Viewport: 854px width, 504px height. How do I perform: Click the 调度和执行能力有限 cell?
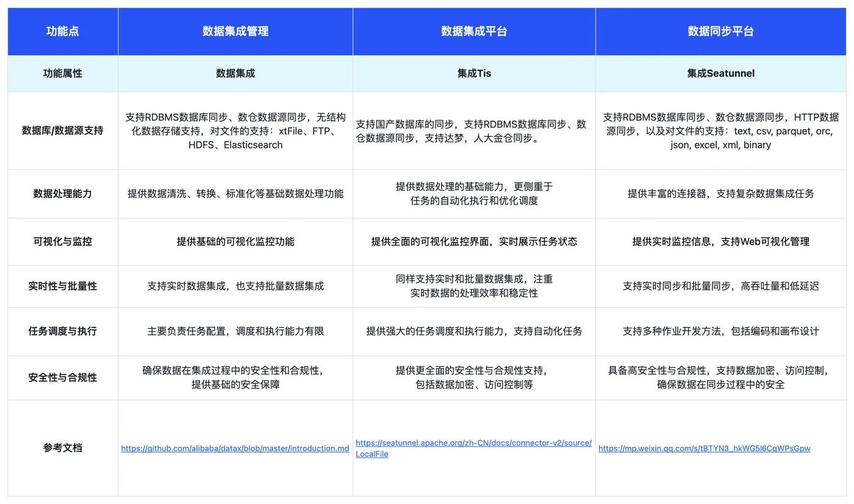(x=235, y=332)
